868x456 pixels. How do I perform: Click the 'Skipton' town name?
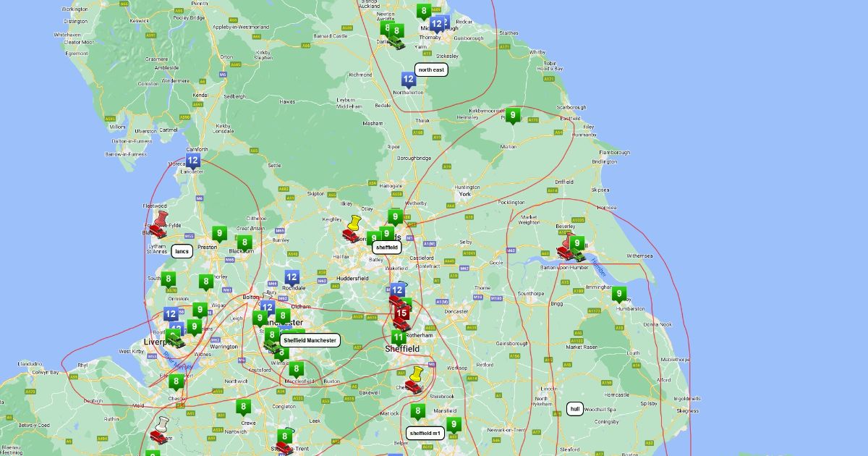[x=315, y=194]
